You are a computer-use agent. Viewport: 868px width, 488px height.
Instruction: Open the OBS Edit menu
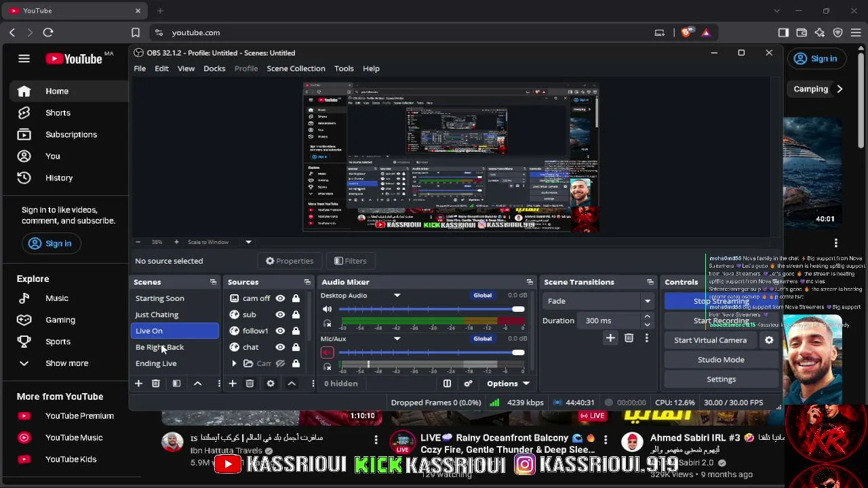point(161,68)
